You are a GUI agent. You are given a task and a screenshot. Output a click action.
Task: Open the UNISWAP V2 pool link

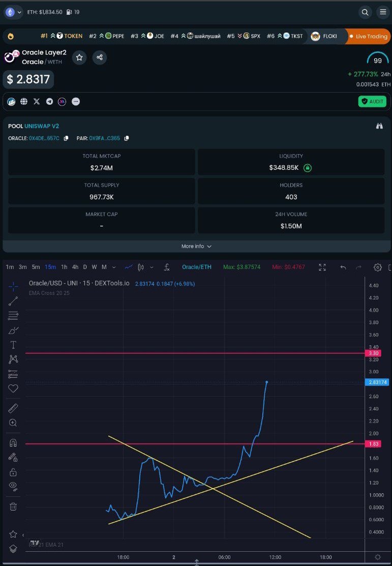pyautogui.click(x=42, y=126)
